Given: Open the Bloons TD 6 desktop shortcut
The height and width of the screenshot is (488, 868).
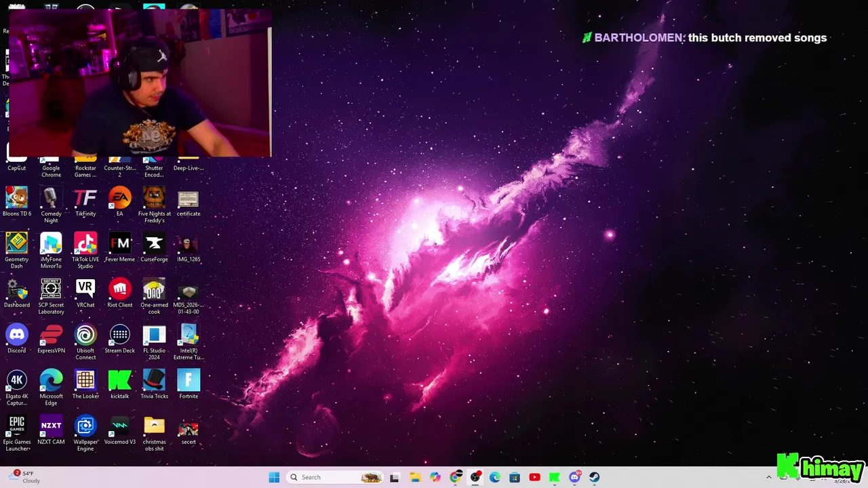Looking at the screenshot, I should (x=17, y=202).
